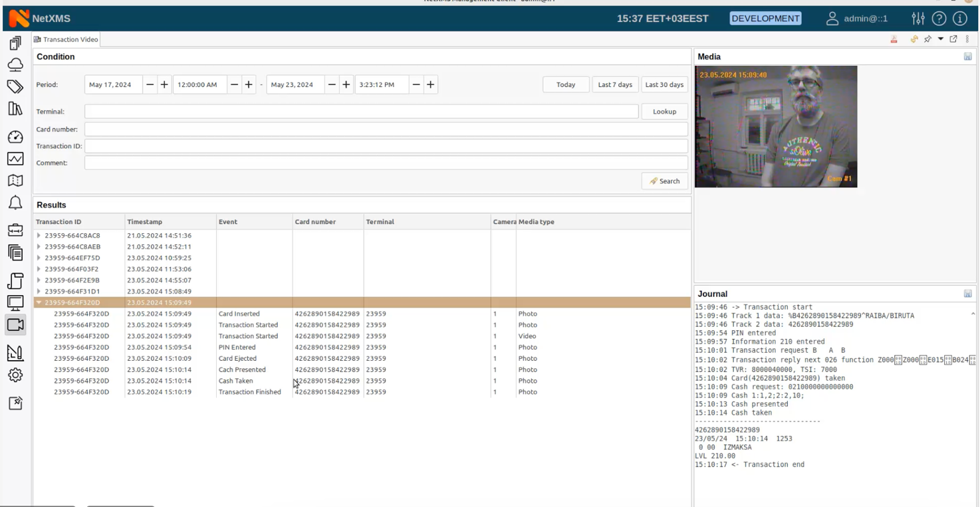The width and height of the screenshot is (980, 507).
Task: Open the ruler and triangle perspective
Action: point(15,353)
